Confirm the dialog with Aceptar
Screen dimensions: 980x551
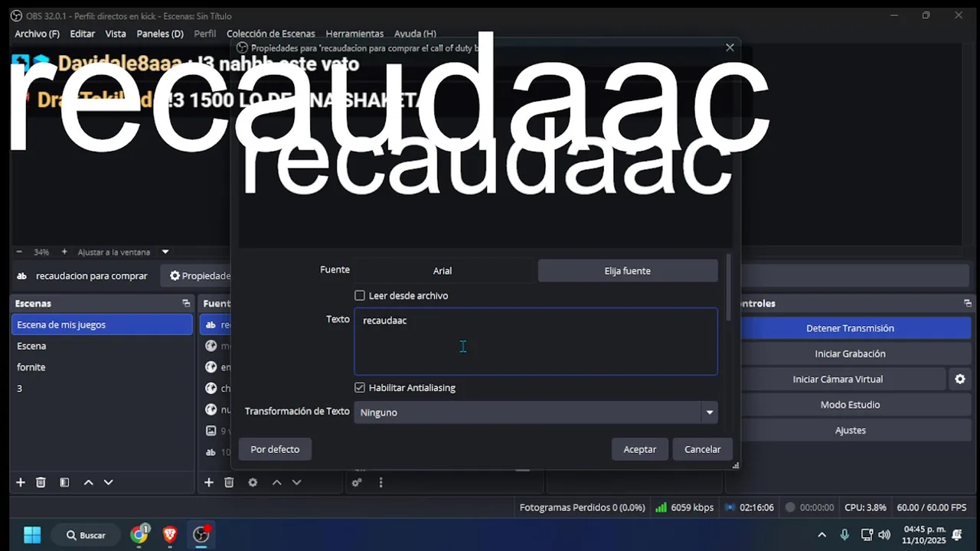click(640, 449)
